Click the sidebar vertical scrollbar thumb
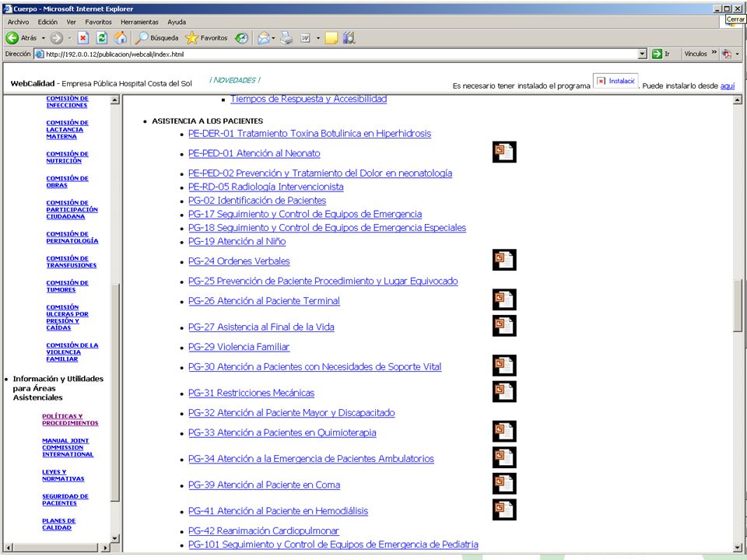Screen dimensions: 747x560 [x=115, y=392]
